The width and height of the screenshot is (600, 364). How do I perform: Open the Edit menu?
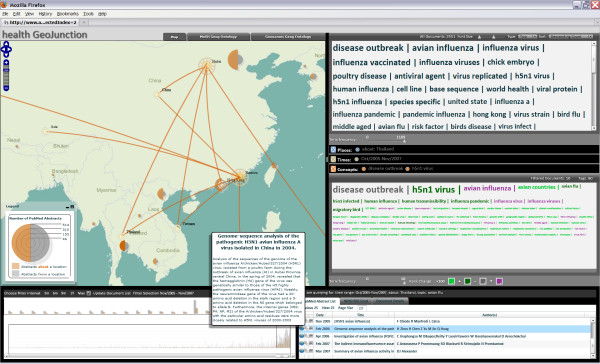coord(16,14)
